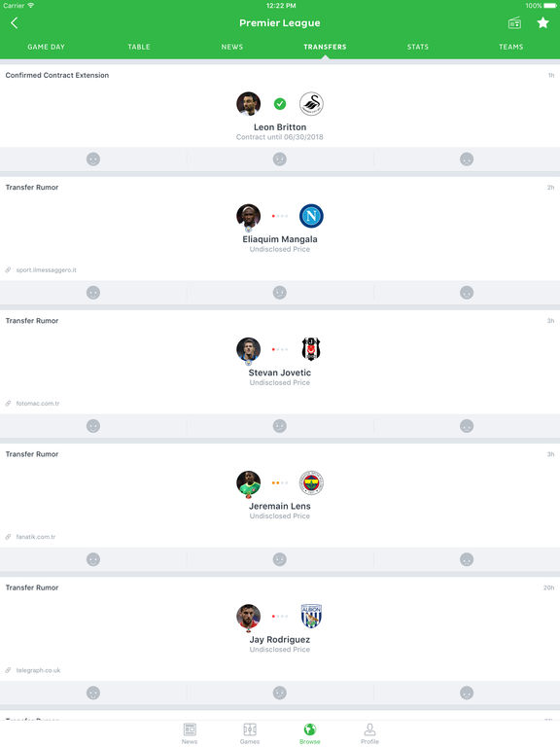
Task: Open the radio icon in header
Action: tap(514, 23)
